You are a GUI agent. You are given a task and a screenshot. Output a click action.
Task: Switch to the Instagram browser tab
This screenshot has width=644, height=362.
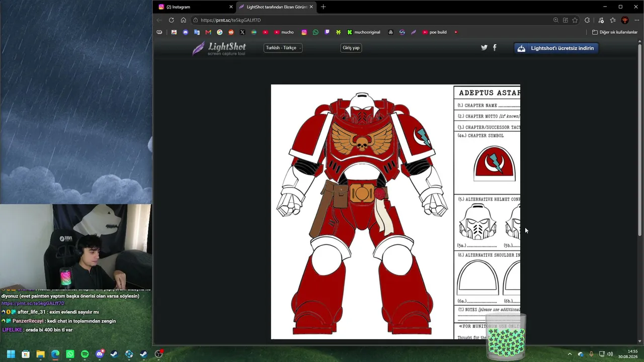coord(195,7)
